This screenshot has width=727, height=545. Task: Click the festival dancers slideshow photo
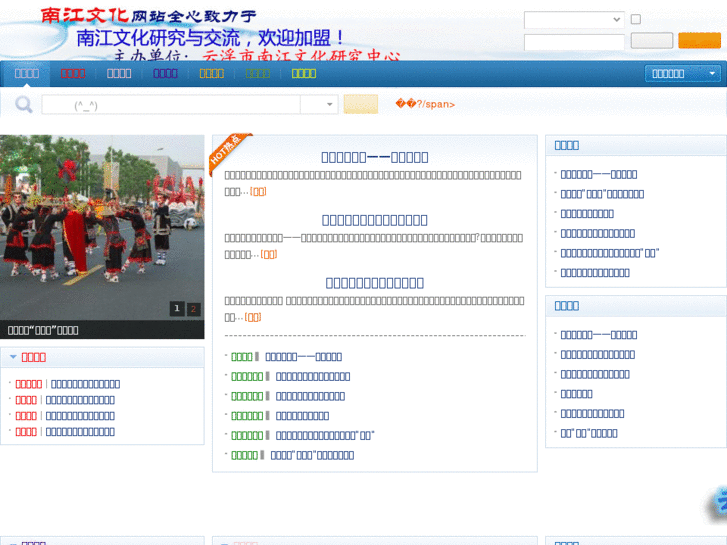tap(101, 225)
